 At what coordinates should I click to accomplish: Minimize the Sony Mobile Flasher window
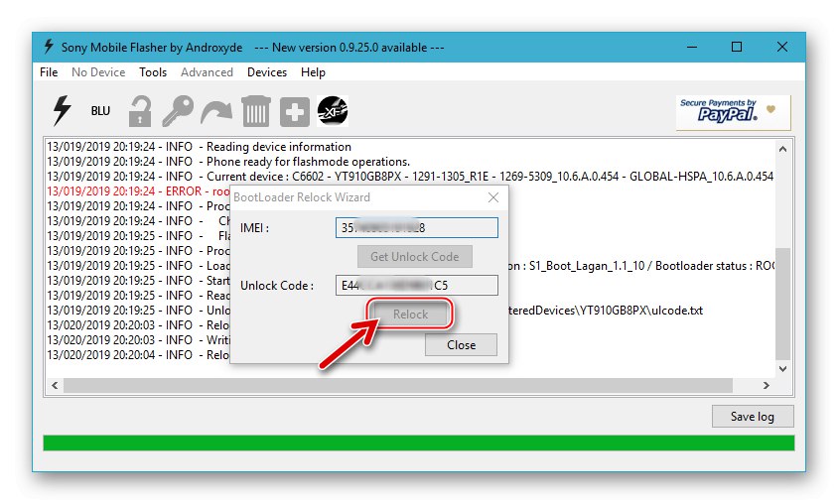point(692,47)
